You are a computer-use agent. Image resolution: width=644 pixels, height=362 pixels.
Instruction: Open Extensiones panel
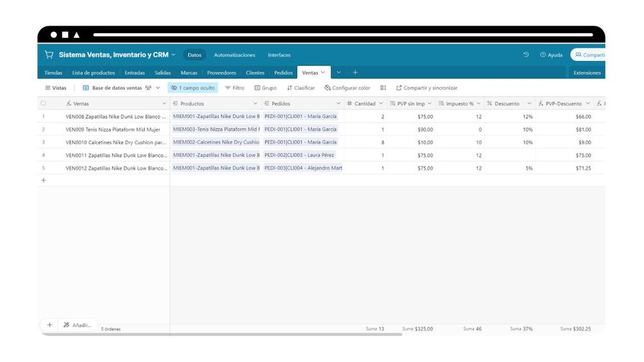587,72
